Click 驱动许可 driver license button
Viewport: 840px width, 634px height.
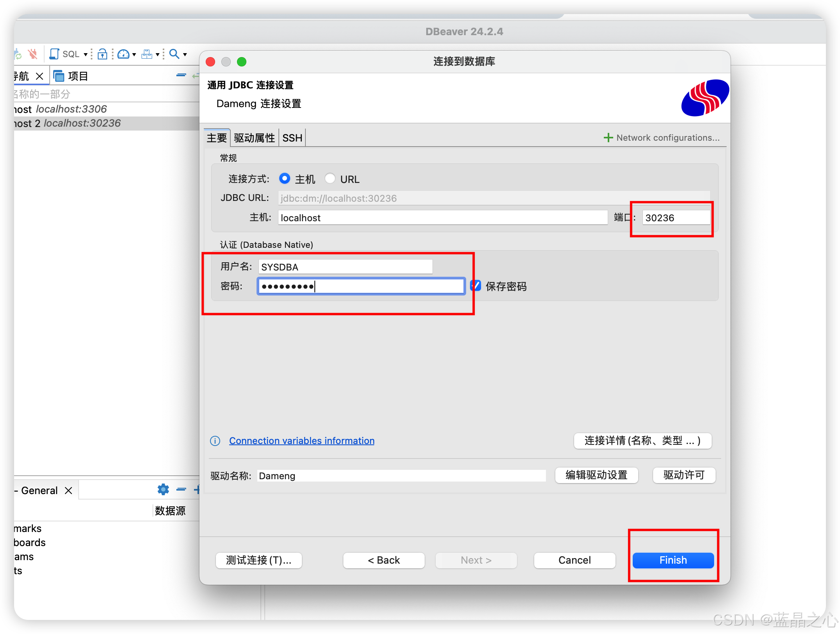684,475
